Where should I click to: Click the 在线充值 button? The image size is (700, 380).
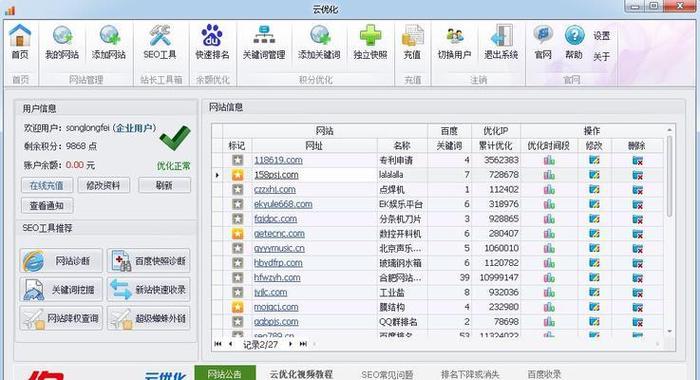point(47,185)
